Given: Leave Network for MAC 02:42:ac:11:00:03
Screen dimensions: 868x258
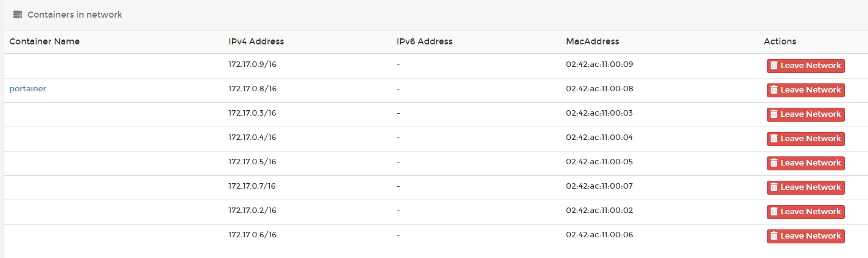Looking at the screenshot, I should 805,114.
